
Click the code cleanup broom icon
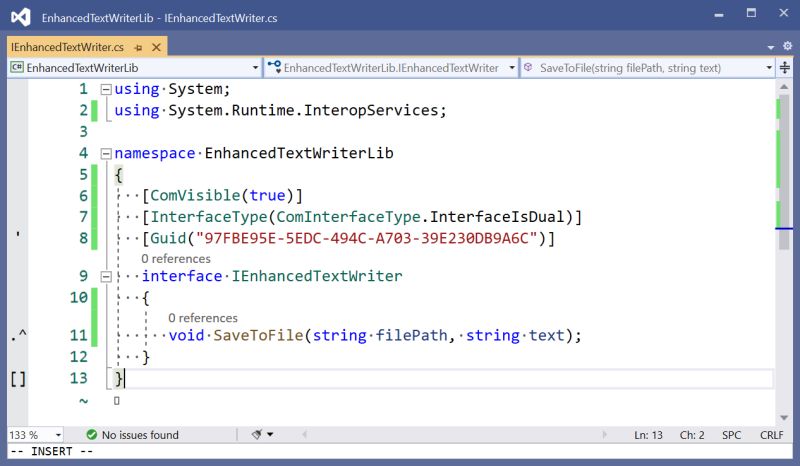click(x=257, y=435)
